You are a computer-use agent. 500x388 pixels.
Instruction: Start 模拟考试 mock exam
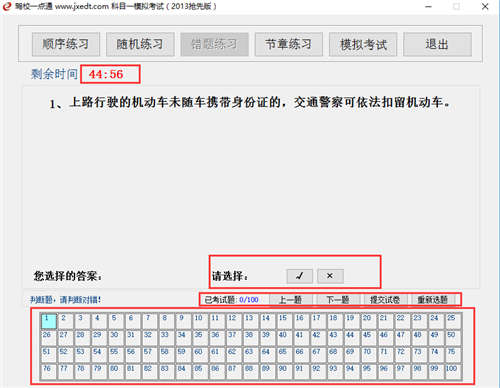pyautogui.click(x=363, y=44)
